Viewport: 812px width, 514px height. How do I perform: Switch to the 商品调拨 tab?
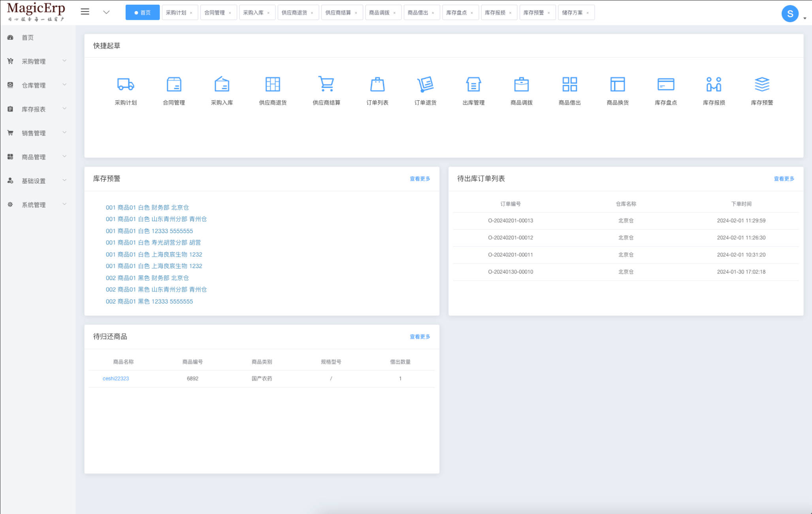coord(379,13)
